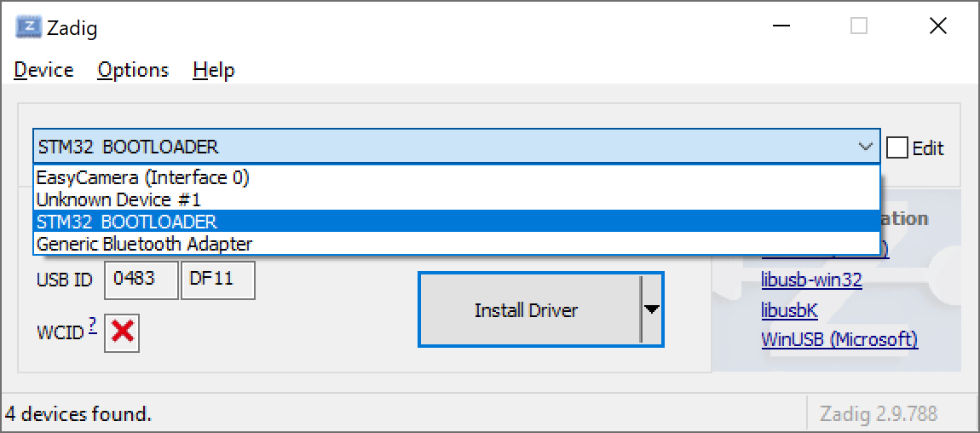The image size is (980, 433).
Task: Click the Zadig app icon in title bar
Action: click(x=28, y=27)
